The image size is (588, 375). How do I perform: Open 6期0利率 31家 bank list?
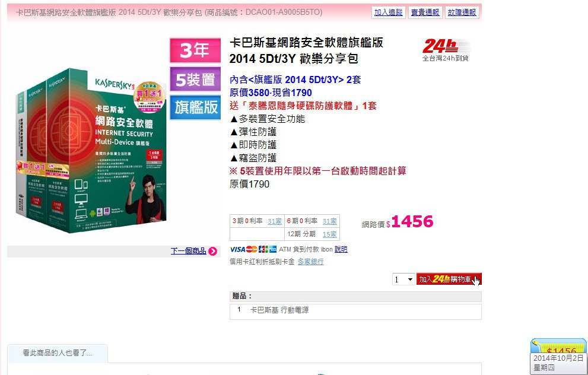click(330, 221)
